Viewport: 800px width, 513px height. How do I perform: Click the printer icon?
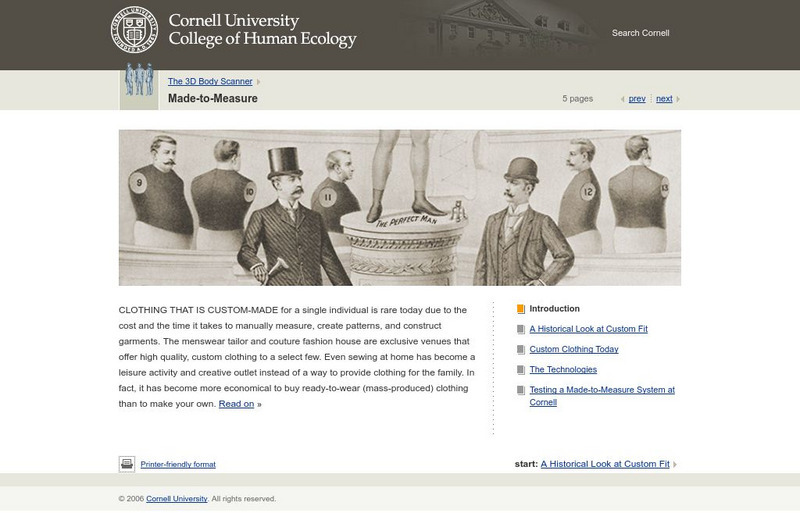tap(127, 464)
